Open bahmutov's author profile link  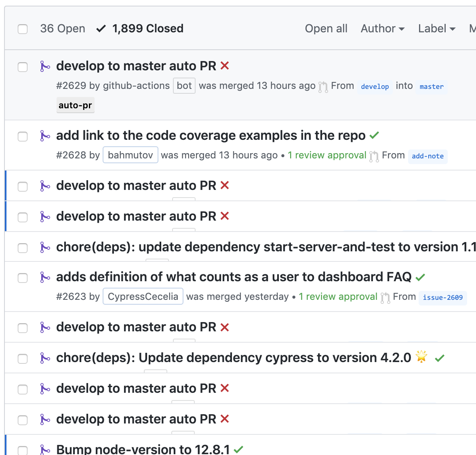(x=130, y=155)
